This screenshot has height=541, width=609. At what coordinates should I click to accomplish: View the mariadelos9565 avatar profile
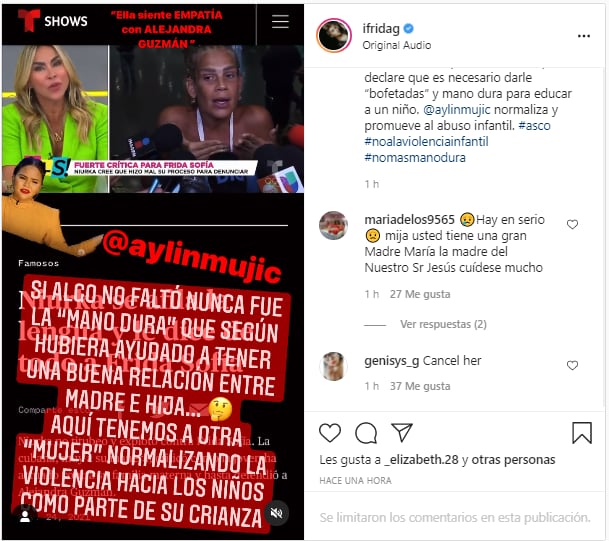point(334,225)
